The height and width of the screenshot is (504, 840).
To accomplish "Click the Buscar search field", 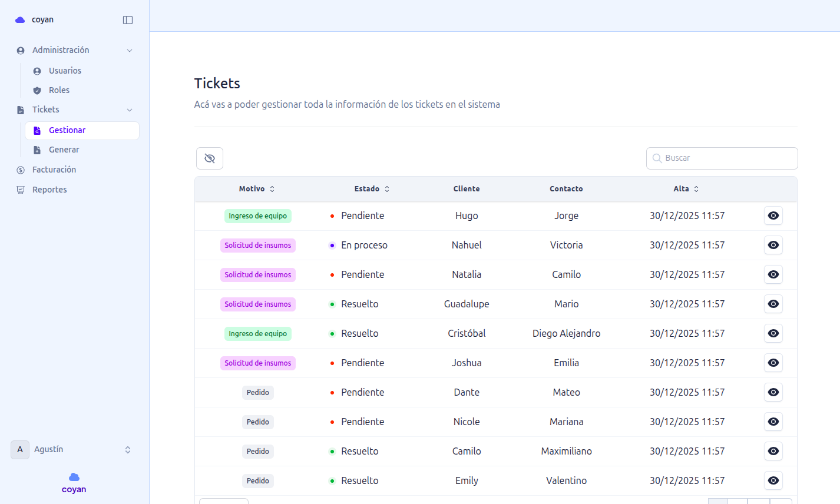I will coord(727,158).
